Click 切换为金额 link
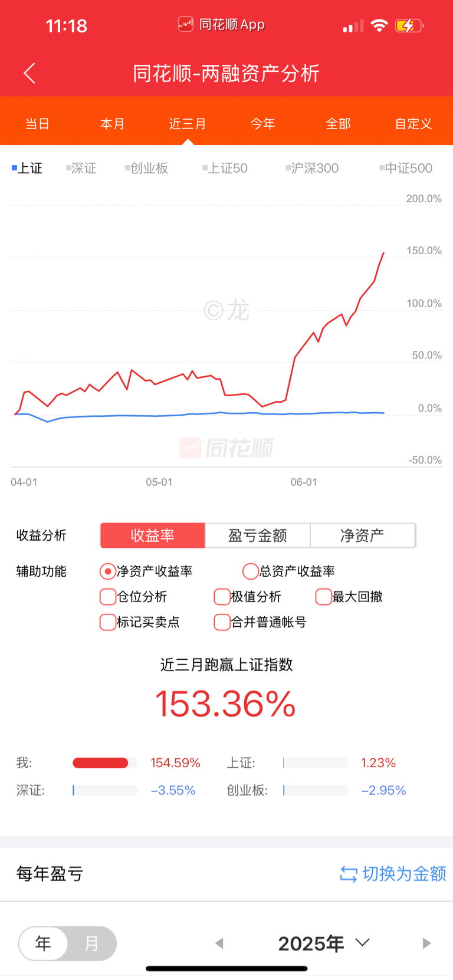453x980 pixels. pyautogui.click(x=404, y=874)
